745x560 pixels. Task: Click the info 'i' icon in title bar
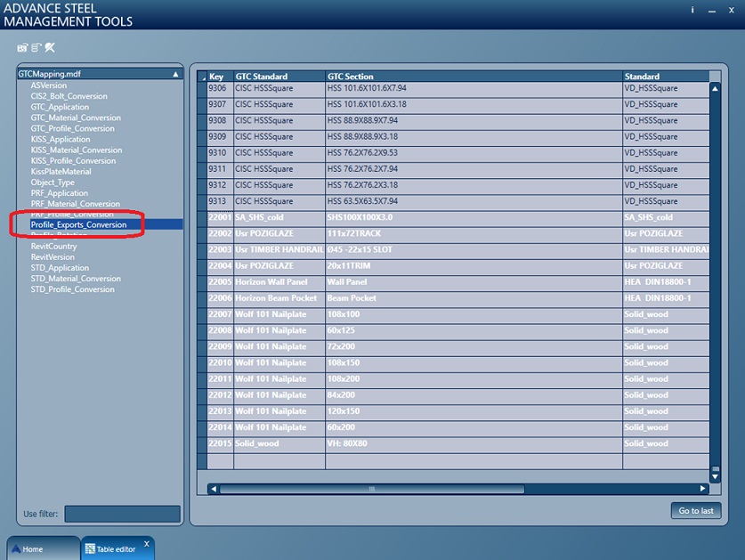(692, 10)
